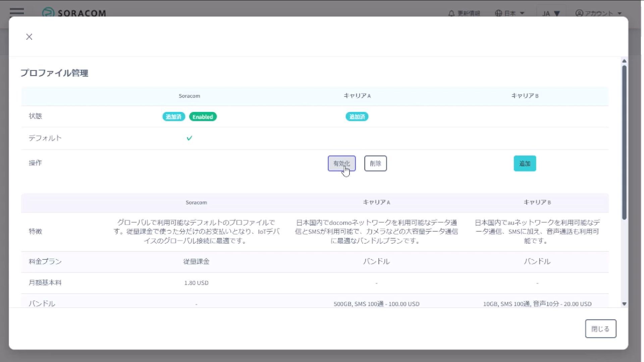Image resolution: width=644 pixels, height=362 pixels.
Task: Click the 月額基本料 row label
Action: click(x=45, y=283)
